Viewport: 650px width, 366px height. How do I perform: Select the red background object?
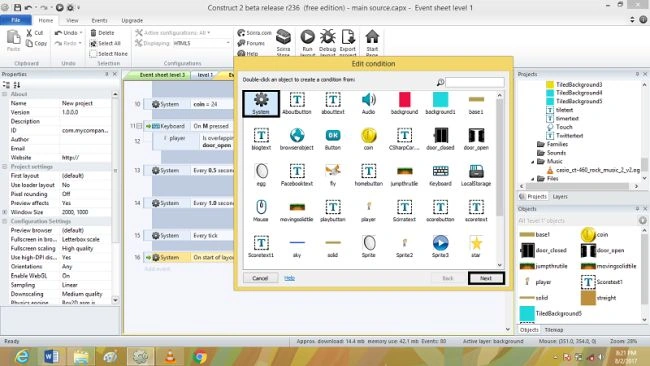click(404, 104)
